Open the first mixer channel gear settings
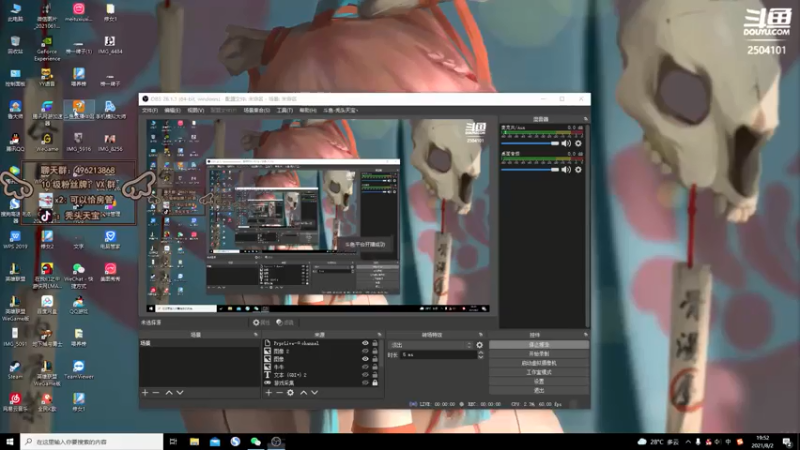Viewport: 800px width, 450px height. (x=578, y=143)
